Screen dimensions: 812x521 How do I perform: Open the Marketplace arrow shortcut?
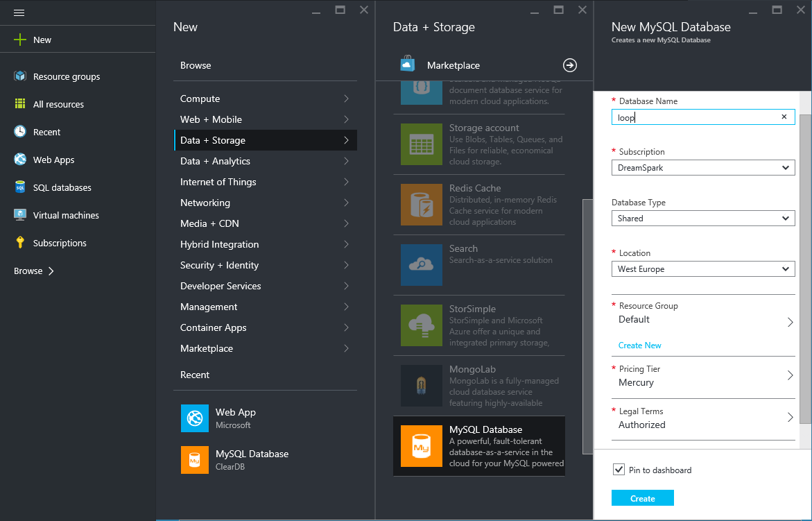coord(569,65)
